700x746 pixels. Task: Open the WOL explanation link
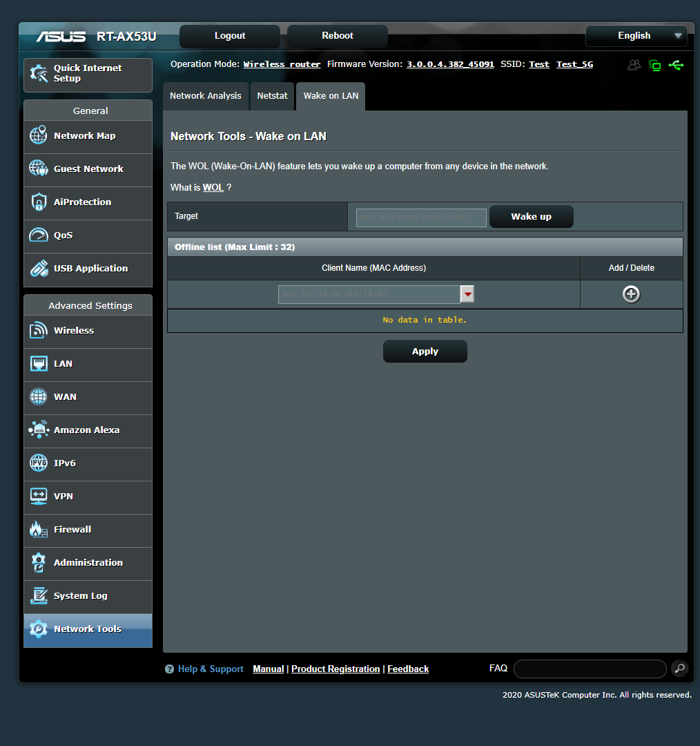click(x=213, y=187)
